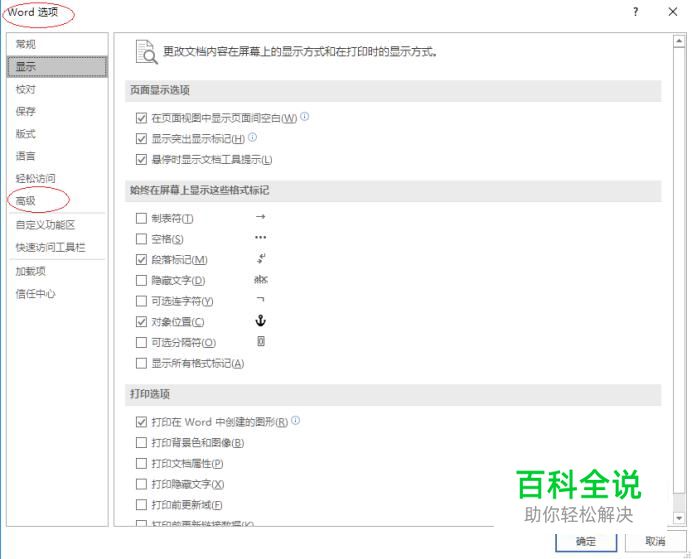Screen dimensions: 692x559
Task: Click the vertical scrollbar track
Action: coord(679,279)
